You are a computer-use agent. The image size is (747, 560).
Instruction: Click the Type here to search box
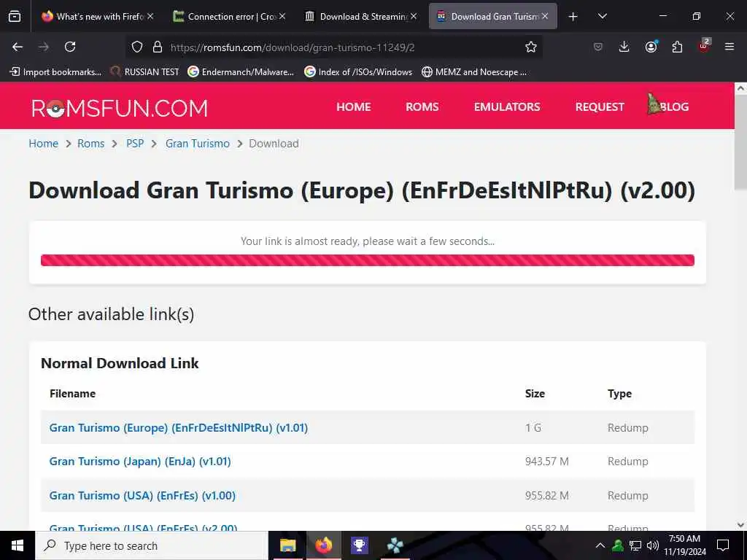(x=152, y=545)
